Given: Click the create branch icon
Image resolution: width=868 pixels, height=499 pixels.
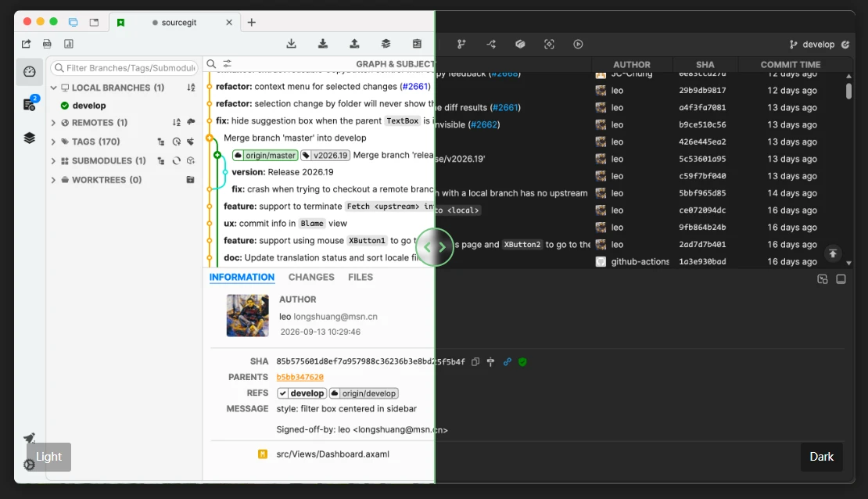Looking at the screenshot, I should tap(461, 45).
